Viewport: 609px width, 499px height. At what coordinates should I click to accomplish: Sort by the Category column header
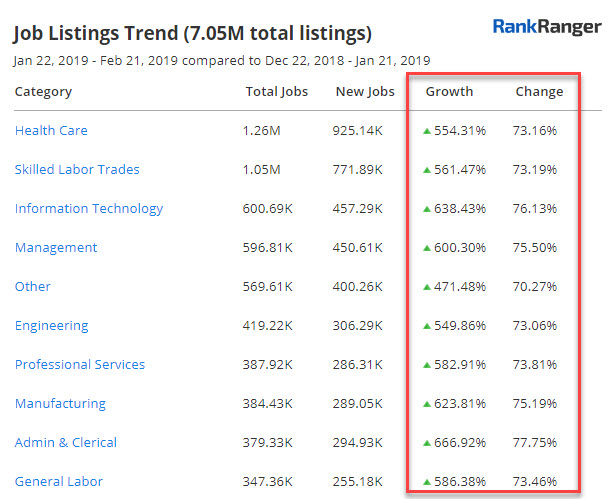43,92
